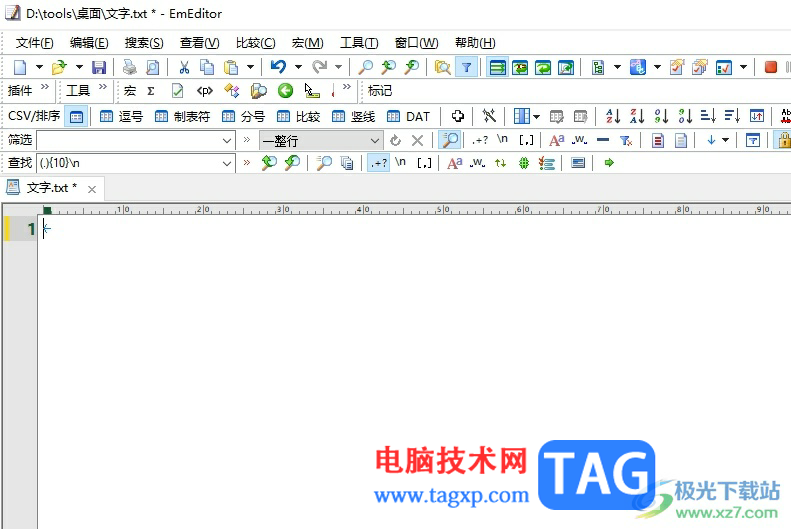The height and width of the screenshot is (529, 791).
Task: Sort Z to A descending
Action: [637, 116]
